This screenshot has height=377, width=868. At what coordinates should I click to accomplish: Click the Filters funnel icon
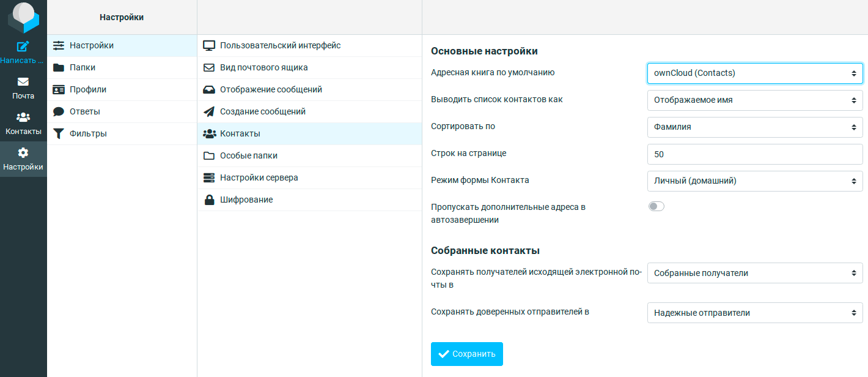click(59, 134)
